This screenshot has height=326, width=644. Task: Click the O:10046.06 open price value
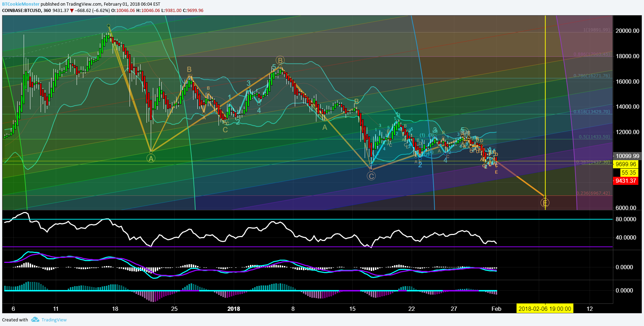[x=123, y=11]
